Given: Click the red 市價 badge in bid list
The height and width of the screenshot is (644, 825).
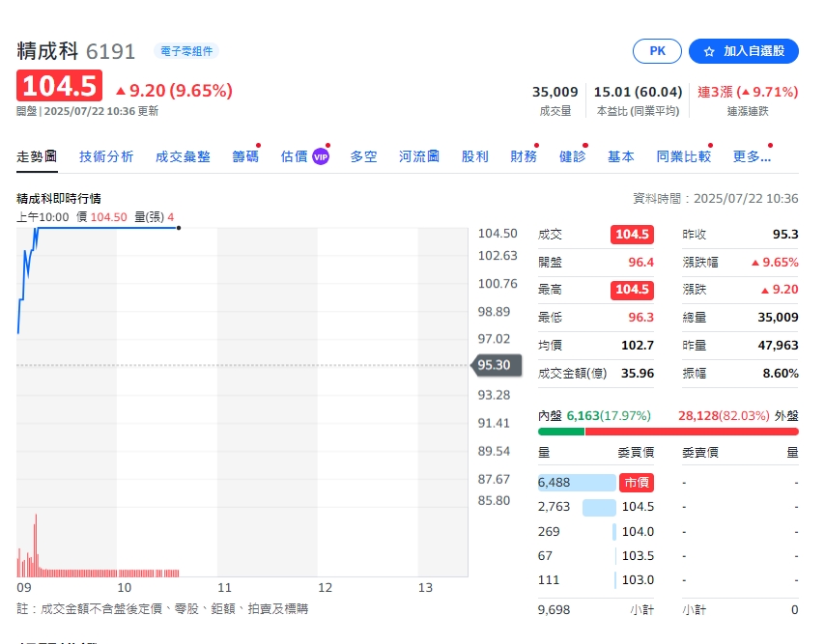Looking at the screenshot, I should [637, 482].
